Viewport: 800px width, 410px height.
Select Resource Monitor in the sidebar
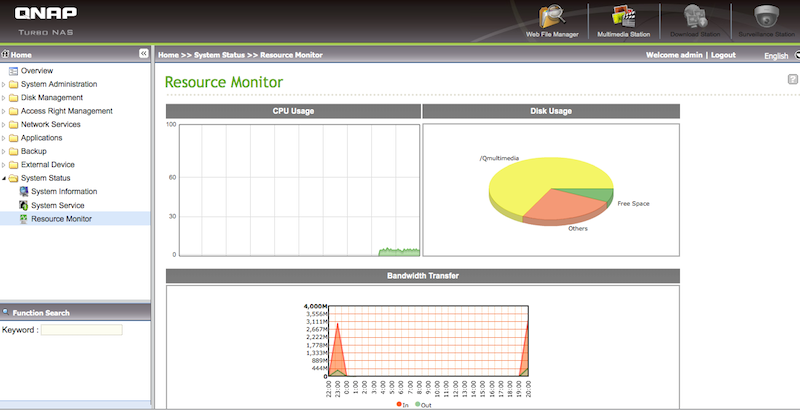(61, 218)
